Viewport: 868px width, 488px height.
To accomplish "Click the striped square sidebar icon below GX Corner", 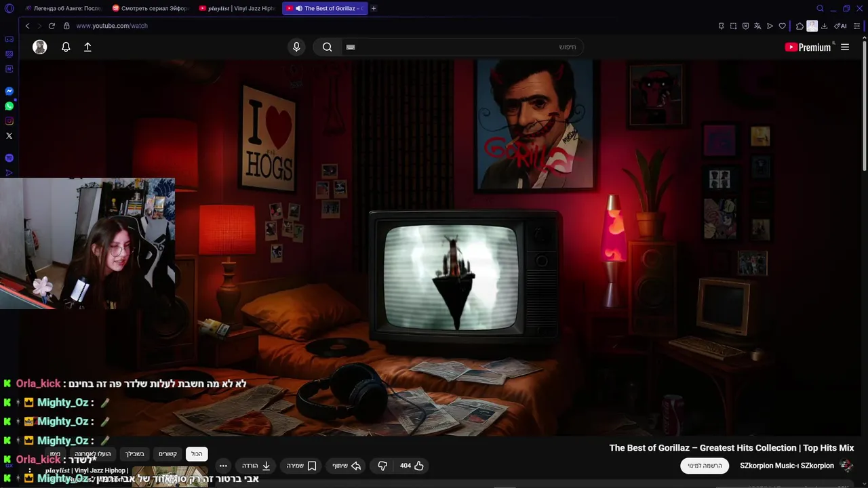I will (x=9, y=54).
